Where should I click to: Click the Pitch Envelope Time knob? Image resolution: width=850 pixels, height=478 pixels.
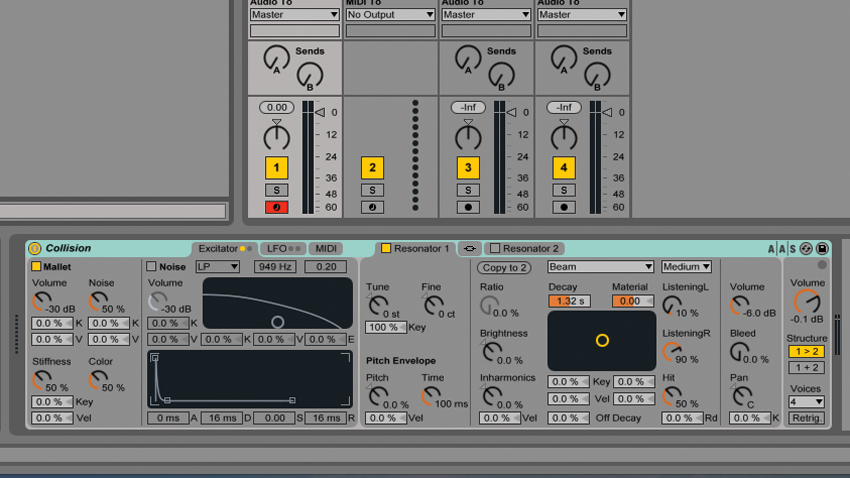[x=432, y=397]
